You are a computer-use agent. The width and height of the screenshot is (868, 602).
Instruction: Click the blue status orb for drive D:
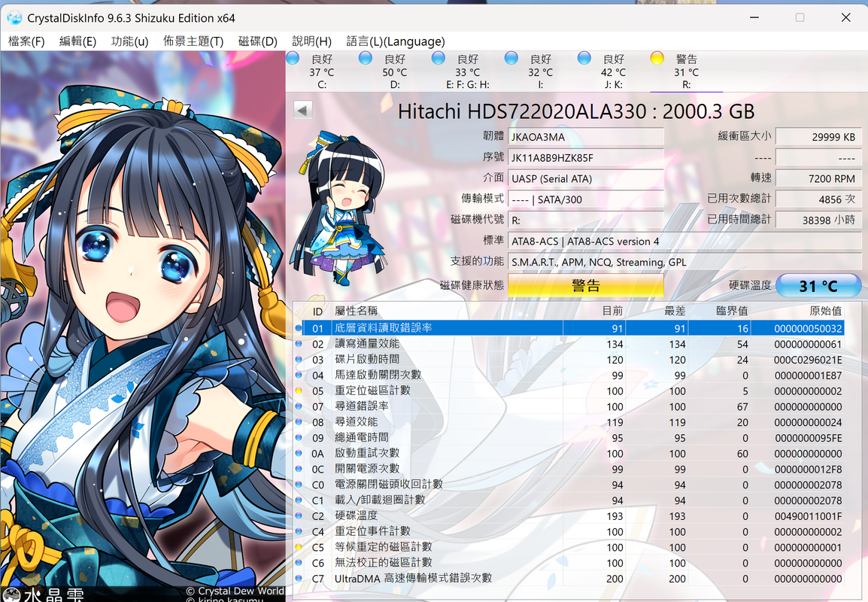point(366,58)
